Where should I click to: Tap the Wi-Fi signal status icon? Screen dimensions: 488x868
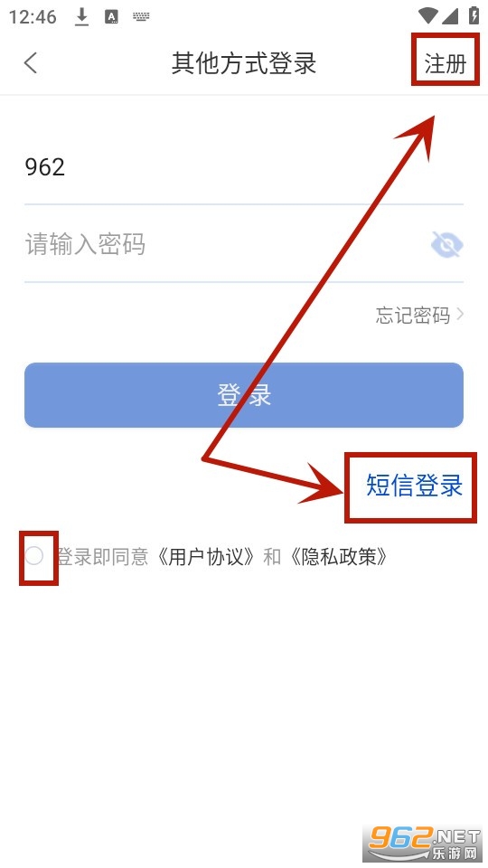427,15
